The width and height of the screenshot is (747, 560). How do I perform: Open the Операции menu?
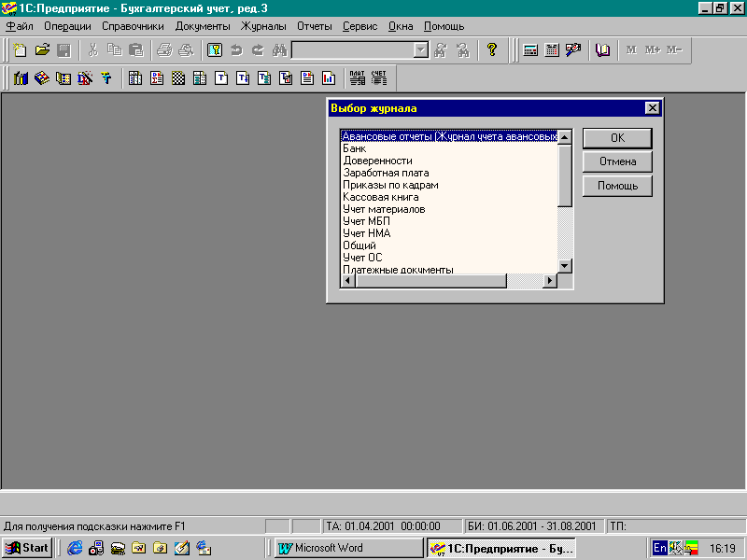click(67, 26)
